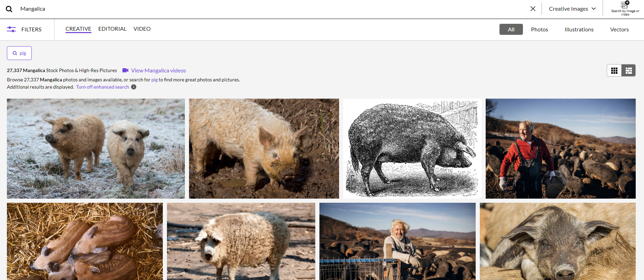Select the All media type filter

tap(511, 30)
